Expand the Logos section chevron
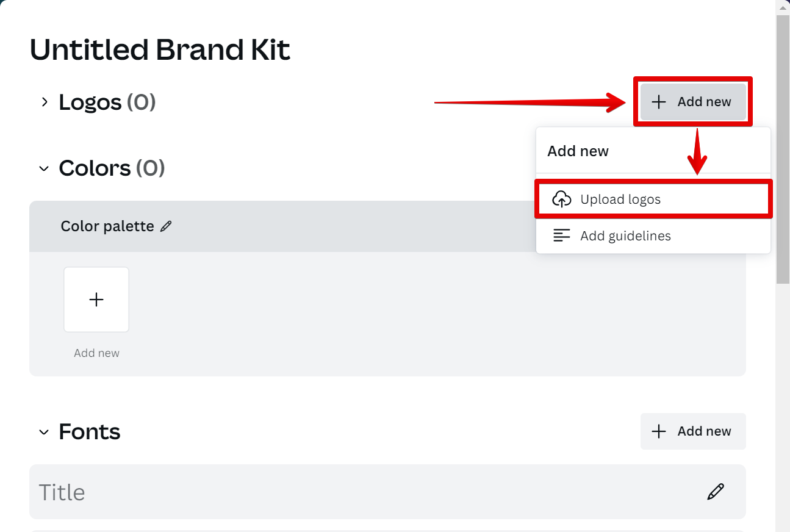The image size is (790, 532). 44,102
